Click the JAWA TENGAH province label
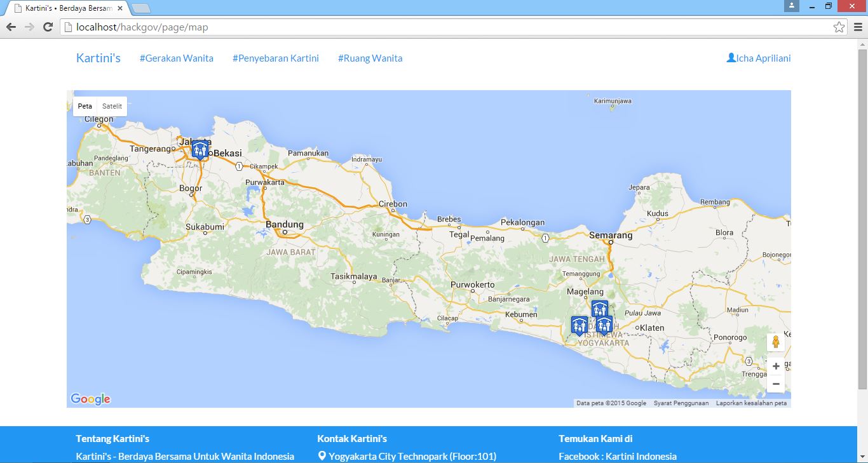The image size is (868, 463). [577, 259]
